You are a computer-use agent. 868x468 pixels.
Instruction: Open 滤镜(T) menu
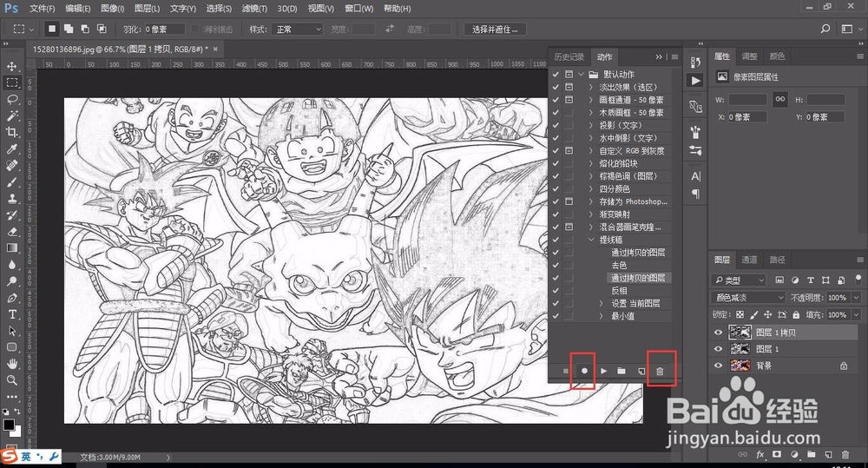pyautogui.click(x=254, y=9)
